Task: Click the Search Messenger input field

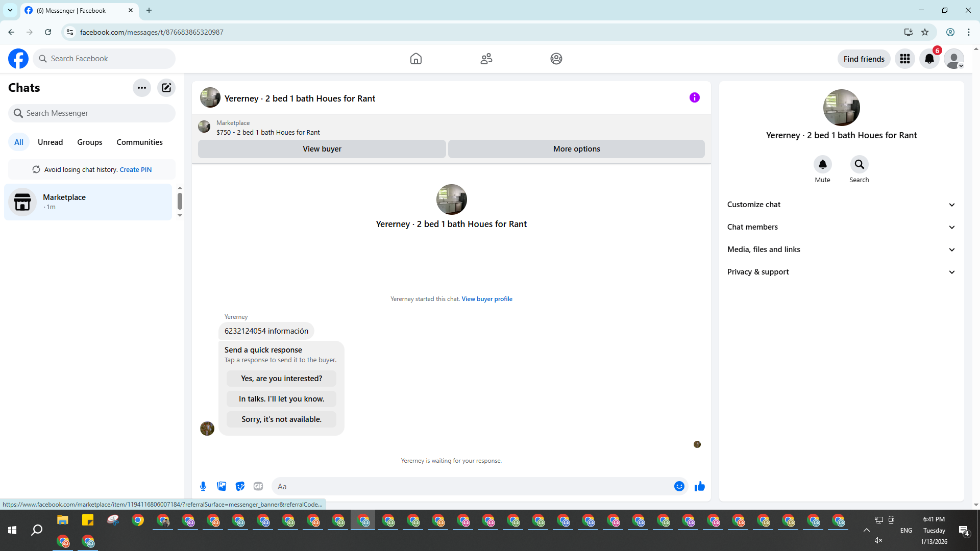Action: 97,113
